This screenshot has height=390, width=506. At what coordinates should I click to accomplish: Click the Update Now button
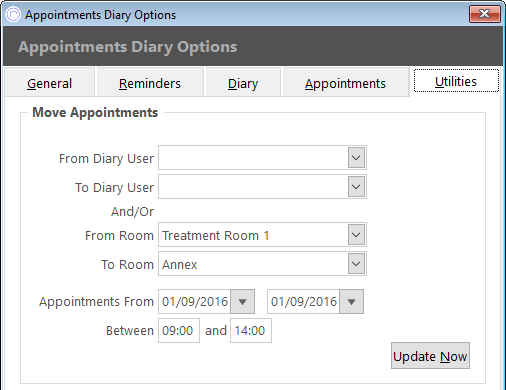tap(430, 356)
